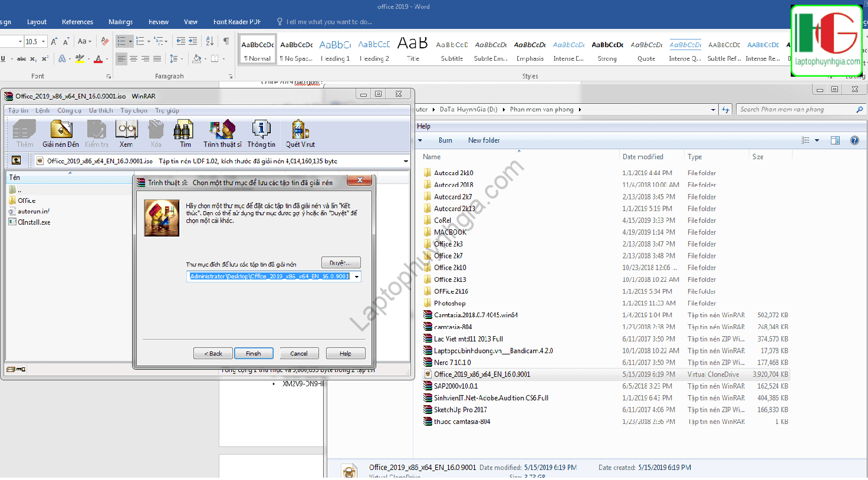Select OInstall.exe in the WinRAR file list

tap(34, 222)
